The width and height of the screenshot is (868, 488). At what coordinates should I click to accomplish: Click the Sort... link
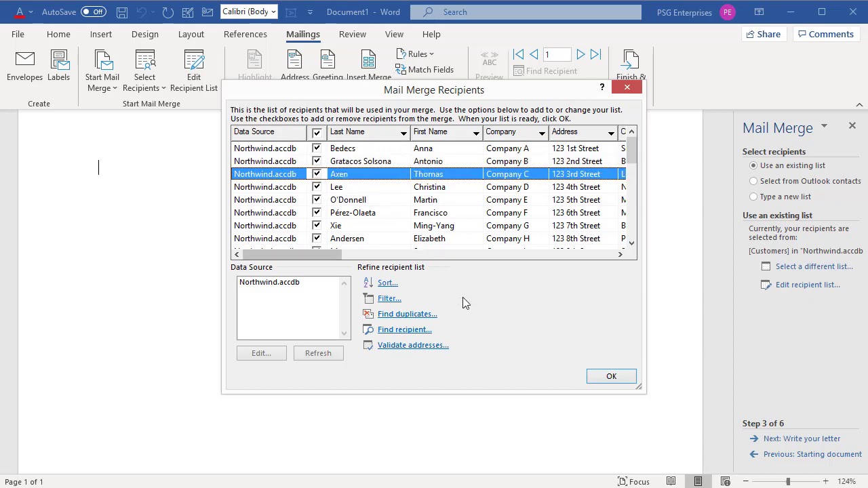387,283
